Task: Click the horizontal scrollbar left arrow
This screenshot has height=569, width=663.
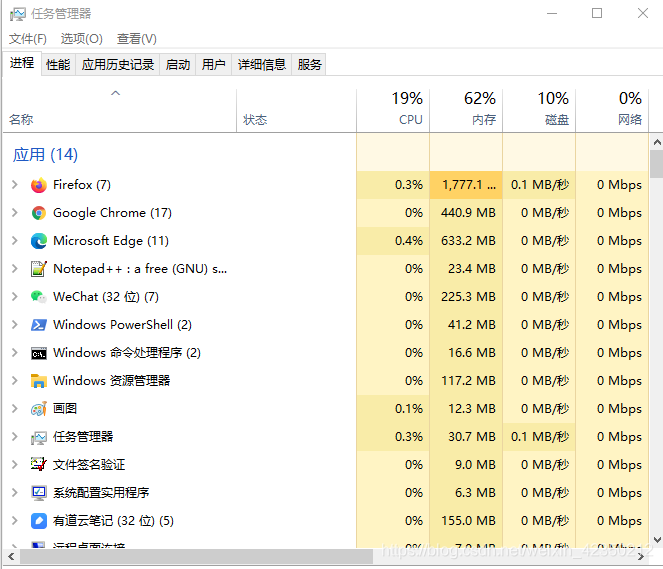Action: pyautogui.click(x=11, y=557)
